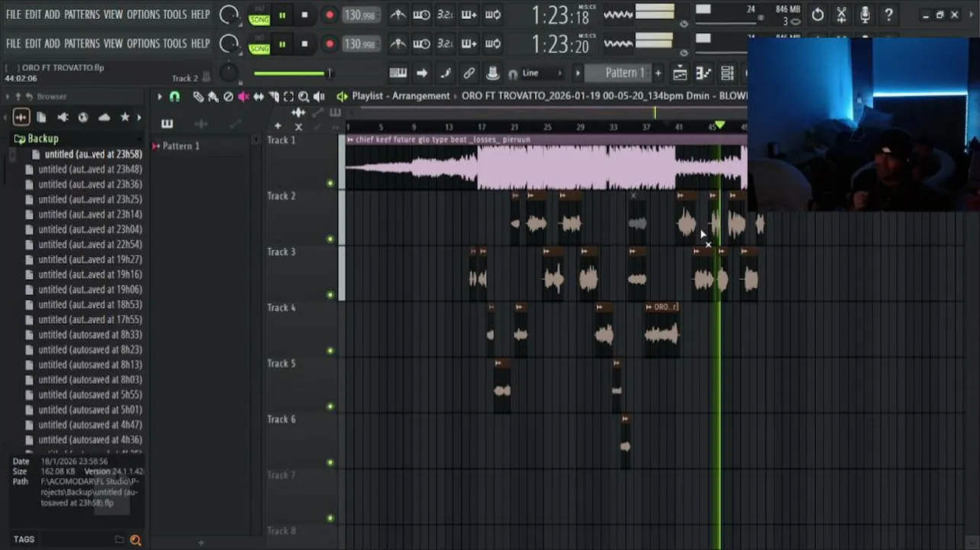
Task: Select the Slip tool in playlist toolbar
Action: point(258,97)
